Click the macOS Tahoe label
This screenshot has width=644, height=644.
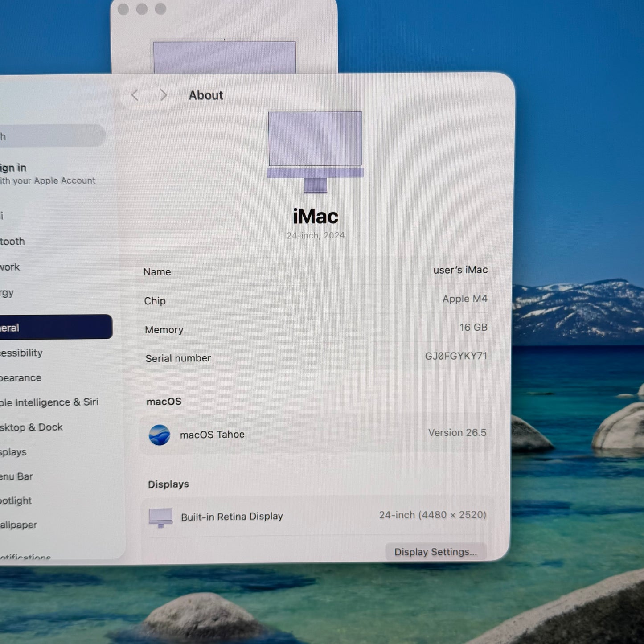(212, 435)
